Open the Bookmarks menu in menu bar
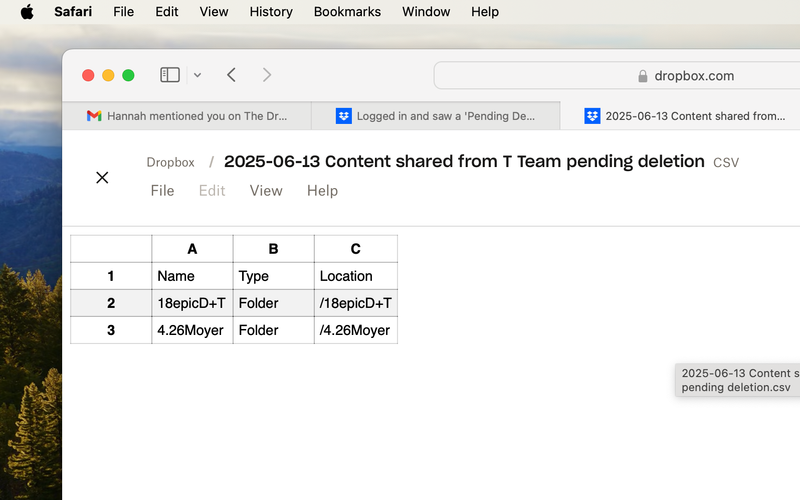This screenshot has width=800, height=500. (x=347, y=12)
